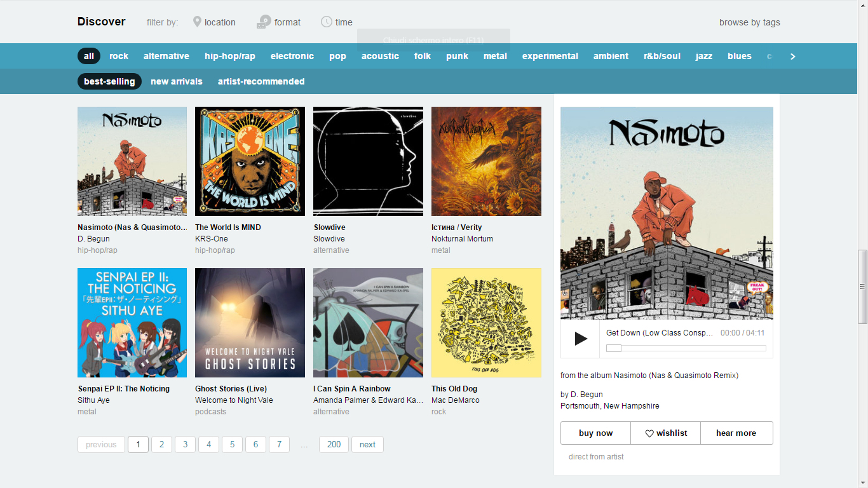Click 'Senpai EP II: The Noticing' title
This screenshot has width=868, height=488.
[124, 388]
